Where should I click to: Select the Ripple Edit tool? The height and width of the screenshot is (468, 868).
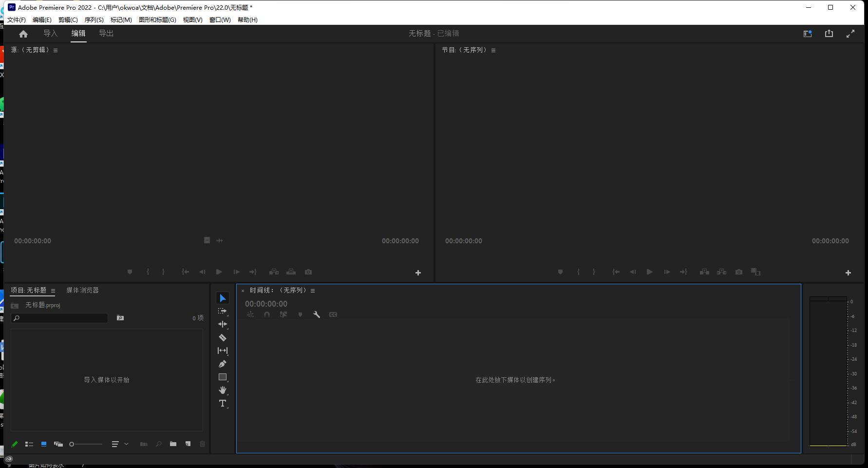coord(223,324)
